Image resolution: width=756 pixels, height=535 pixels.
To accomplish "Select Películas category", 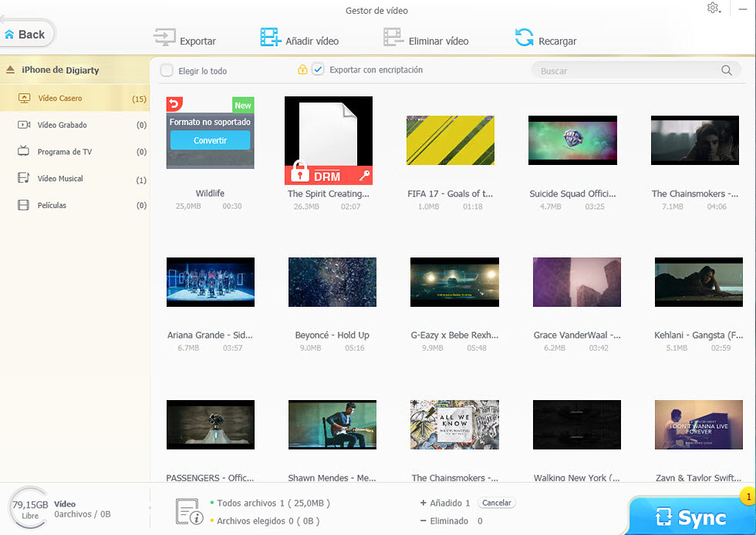I will point(75,205).
